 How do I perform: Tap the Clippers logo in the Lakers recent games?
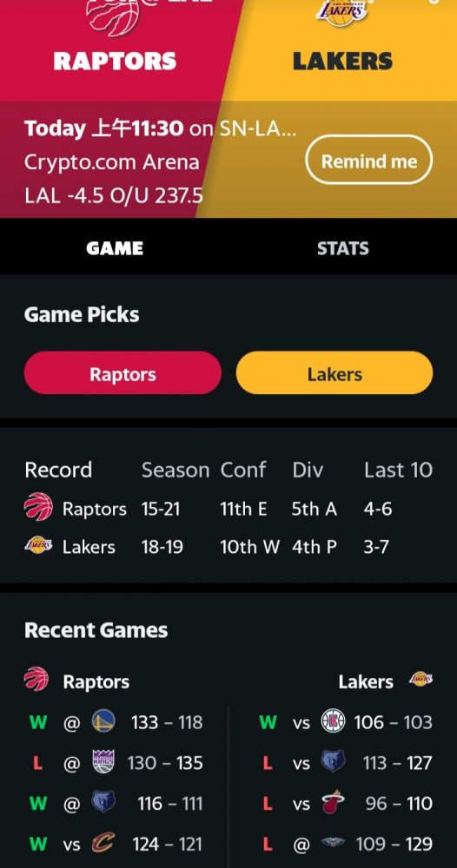(x=333, y=721)
